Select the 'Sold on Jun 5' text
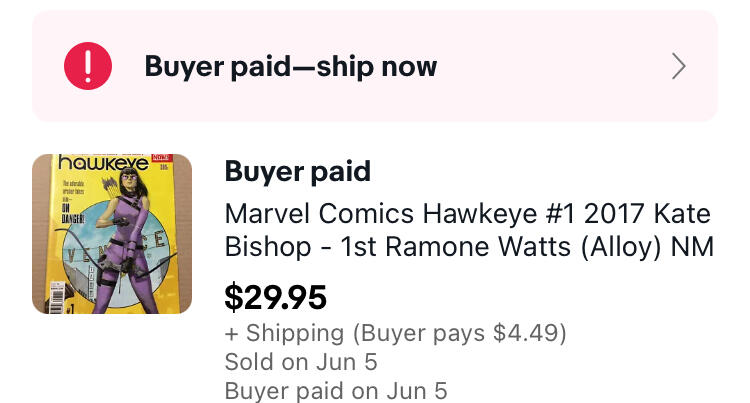The height and width of the screenshot is (403, 750). coord(301,361)
